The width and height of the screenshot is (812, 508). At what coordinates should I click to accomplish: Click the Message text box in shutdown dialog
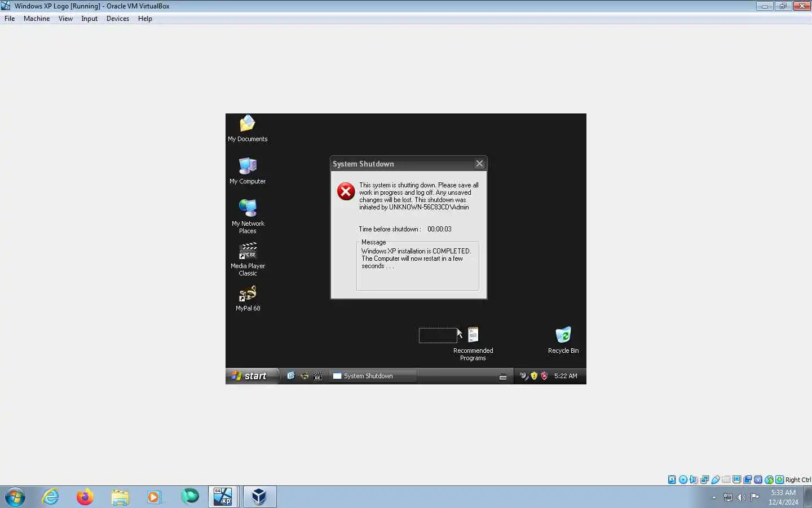417,266
